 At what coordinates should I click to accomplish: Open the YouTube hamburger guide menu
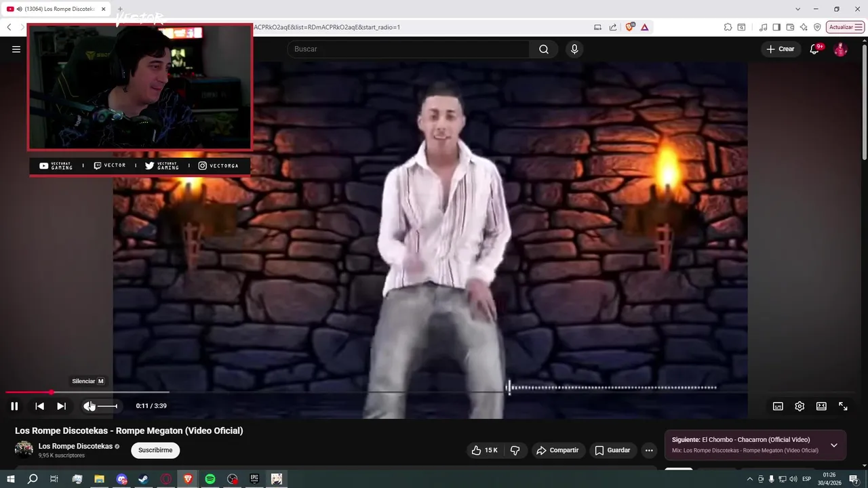click(16, 49)
